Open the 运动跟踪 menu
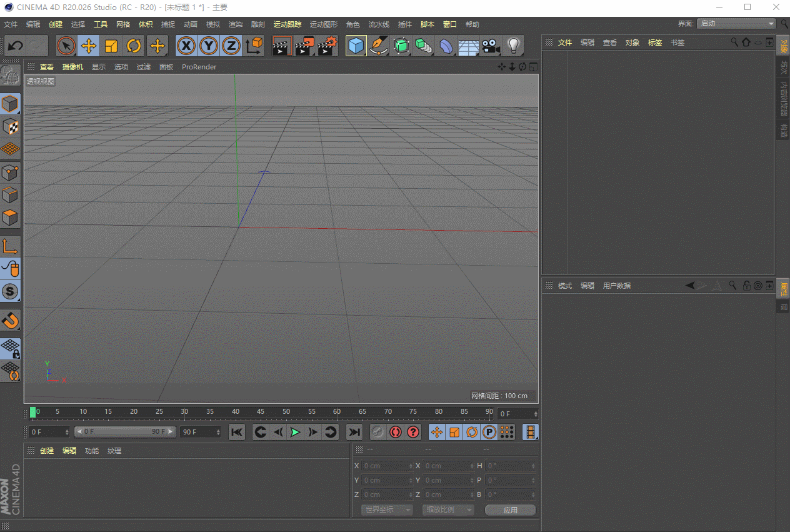Image resolution: width=790 pixels, height=532 pixels. click(287, 24)
